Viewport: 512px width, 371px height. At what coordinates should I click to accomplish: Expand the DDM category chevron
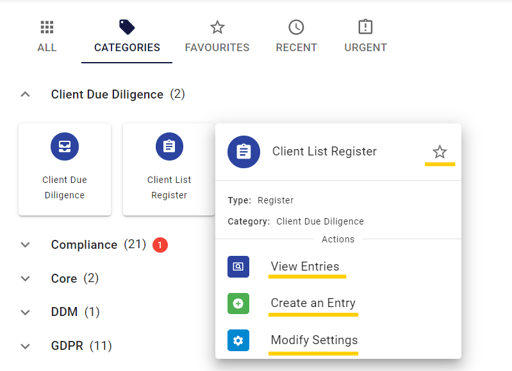pos(25,312)
